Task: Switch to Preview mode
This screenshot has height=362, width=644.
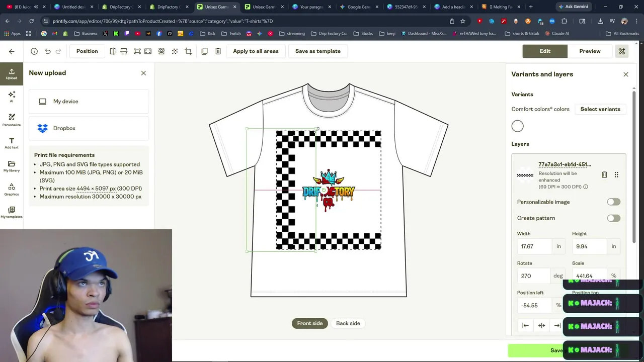Action: pos(590,51)
